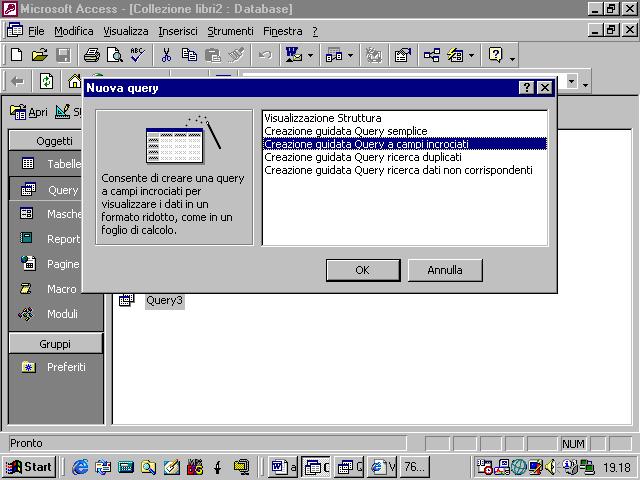
Task: Run the ABC spell check icon
Action: tap(138, 55)
